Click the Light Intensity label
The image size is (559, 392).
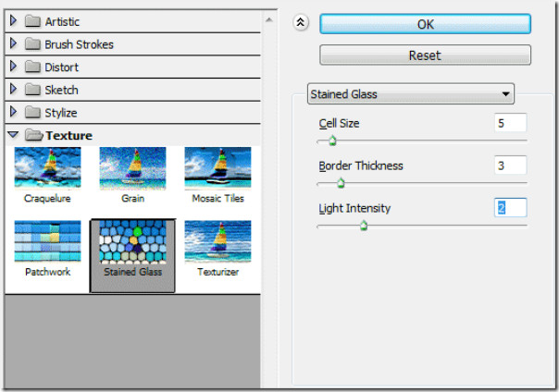354,208
